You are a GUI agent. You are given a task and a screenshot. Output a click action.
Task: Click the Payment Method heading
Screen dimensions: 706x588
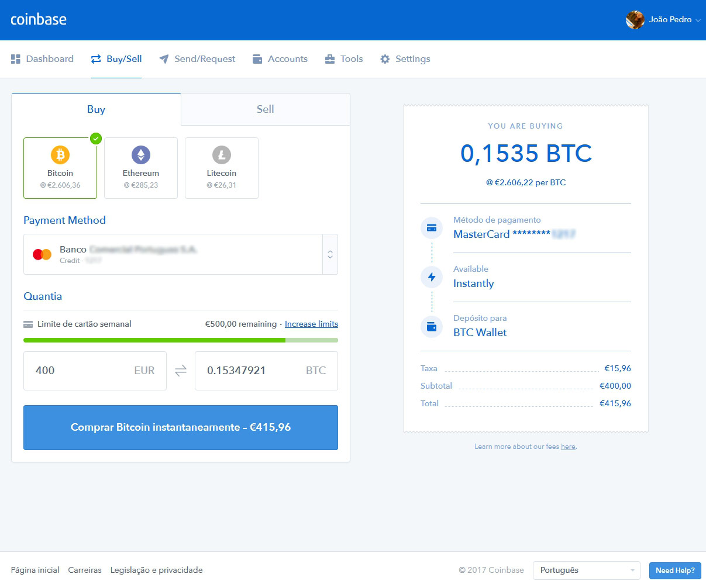64,220
